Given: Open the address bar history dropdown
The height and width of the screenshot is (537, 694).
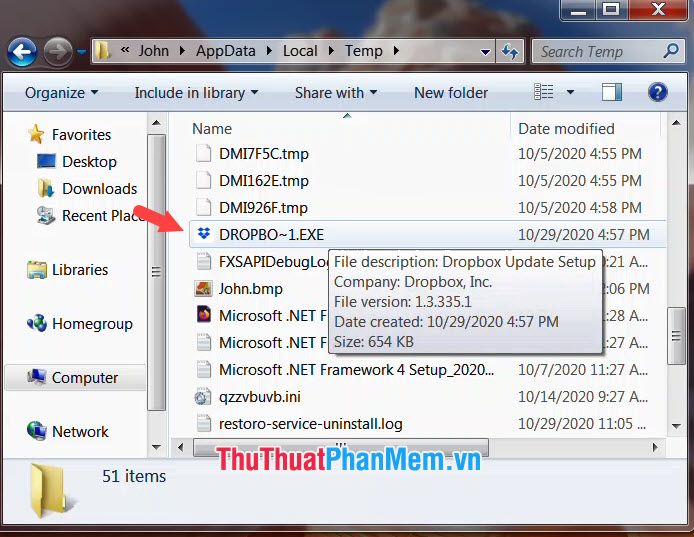Looking at the screenshot, I should pyautogui.click(x=485, y=52).
